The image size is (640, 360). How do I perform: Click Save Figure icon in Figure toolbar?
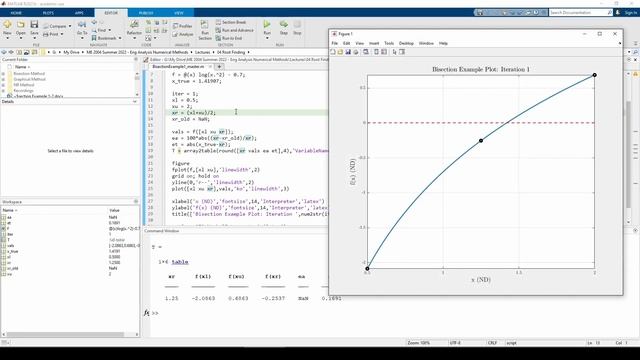(x=348, y=52)
